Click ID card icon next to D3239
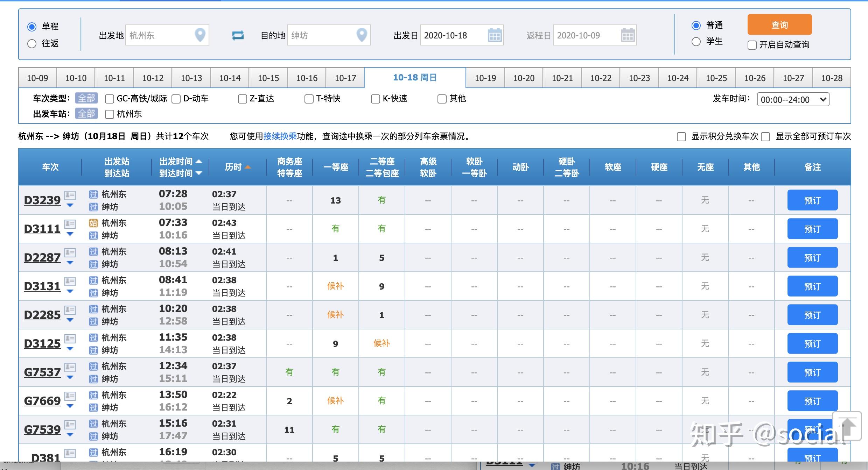The width and height of the screenshot is (868, 470). 70,195
